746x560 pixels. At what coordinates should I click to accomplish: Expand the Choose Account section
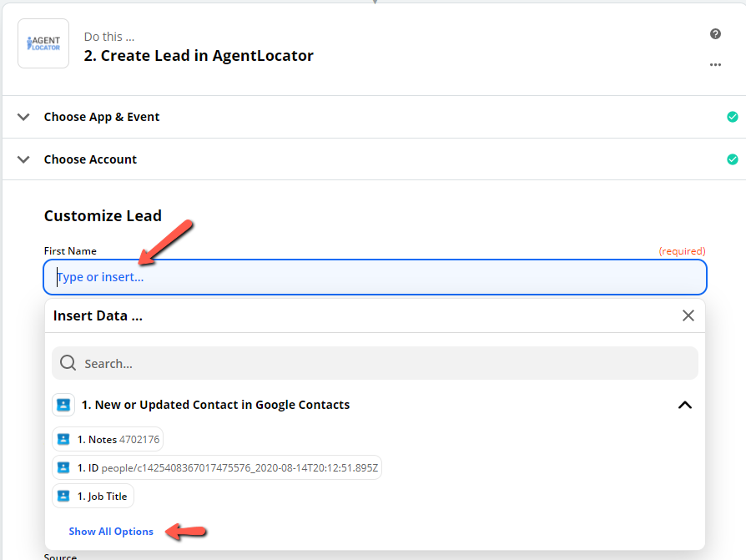click(x=23, y=159)
